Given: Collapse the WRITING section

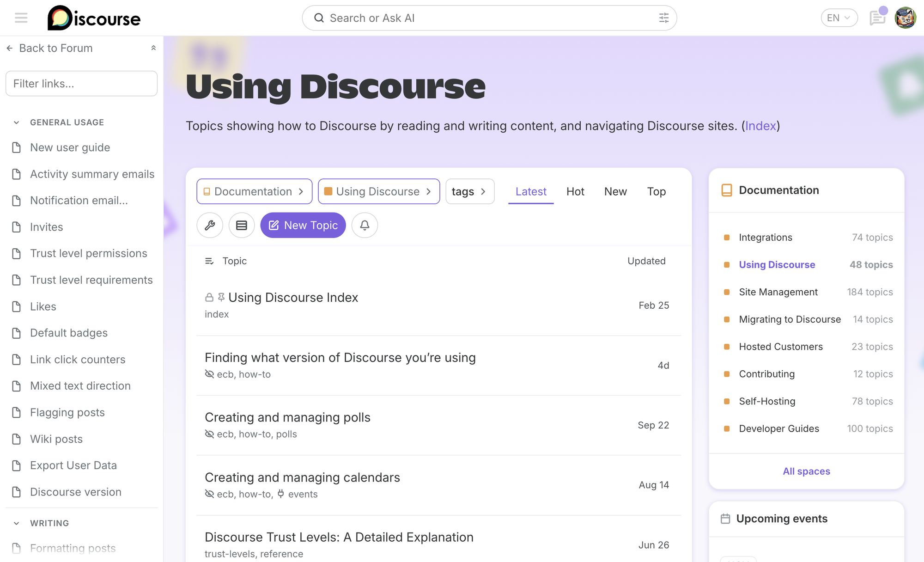Looking at the screenshot, I should (17, 523).
